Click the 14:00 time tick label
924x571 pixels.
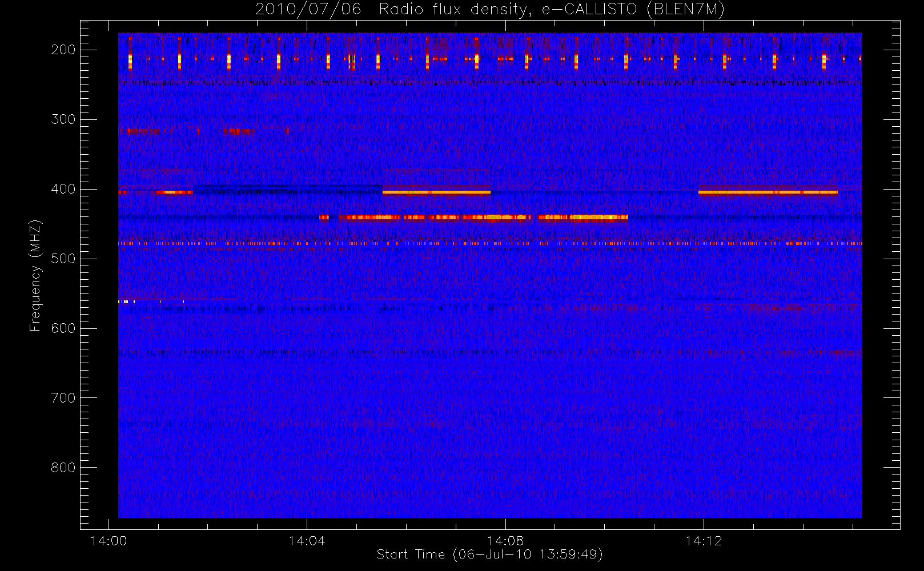coord(109,541)
